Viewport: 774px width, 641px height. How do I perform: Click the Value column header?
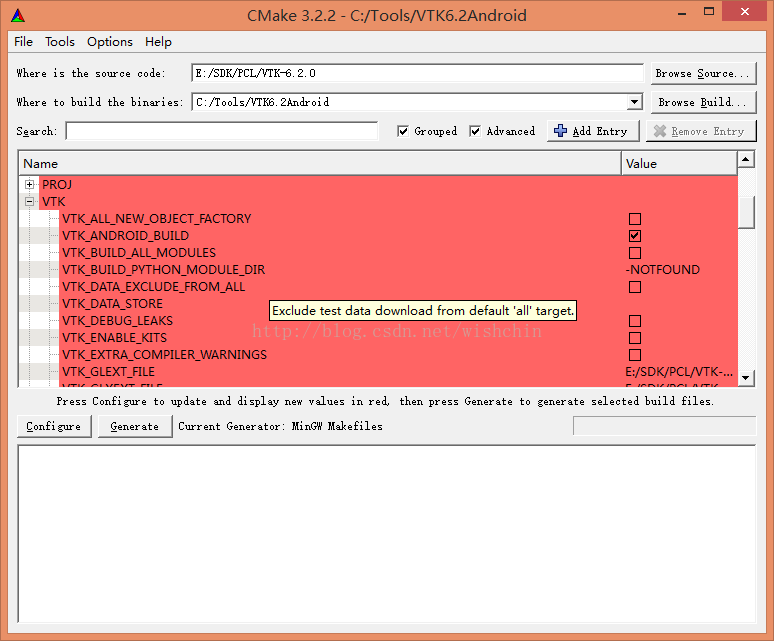pos(679,164)
